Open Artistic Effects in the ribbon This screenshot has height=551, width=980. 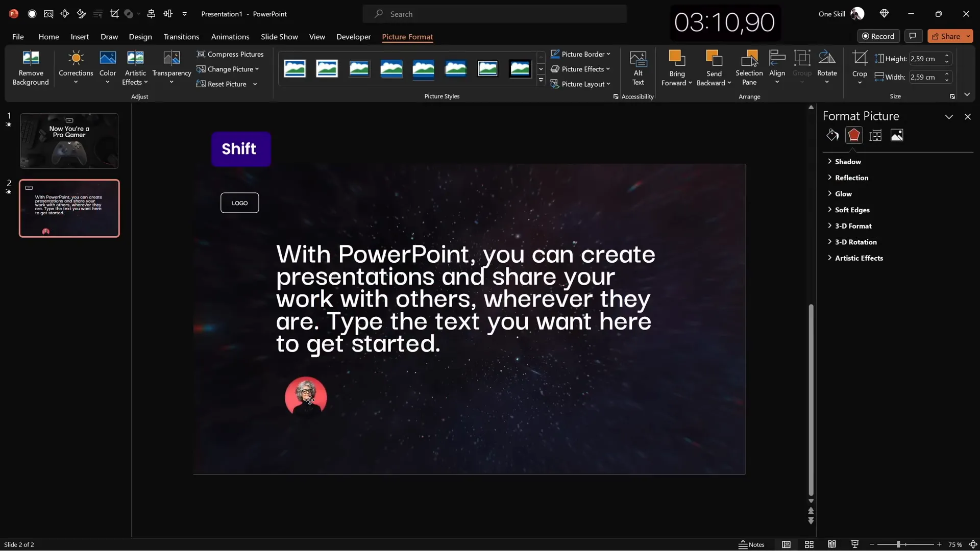135,68
